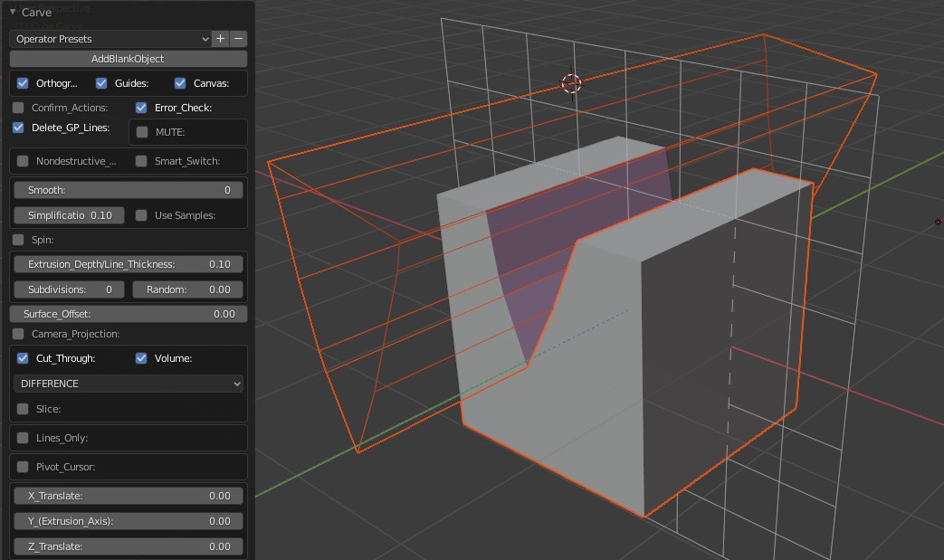This screenshot has height=560, width=944.
Task: Click the minus icon to remove operator preset
Action: 238,39
